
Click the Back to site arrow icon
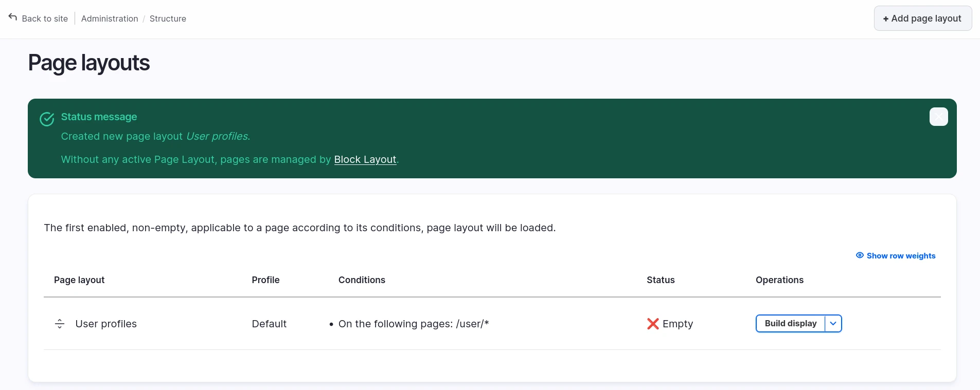click(13, 17)
